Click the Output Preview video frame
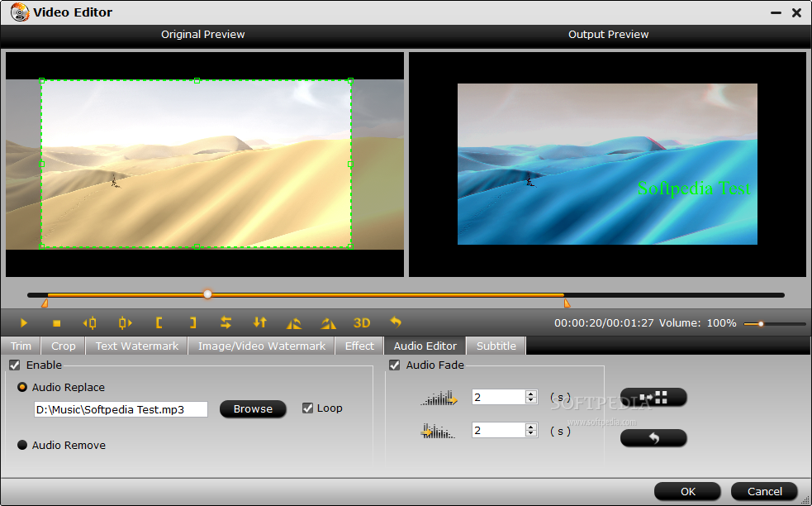This screenshot has height=506, width=812. tap(607, 164)
